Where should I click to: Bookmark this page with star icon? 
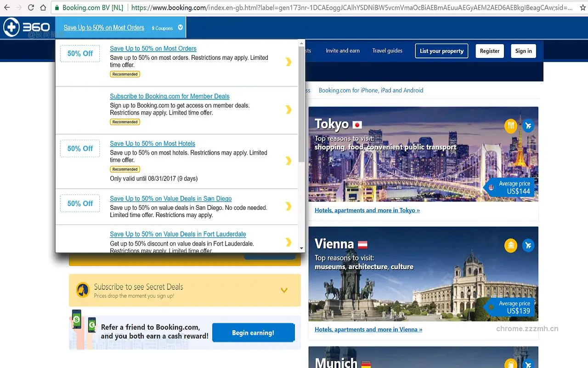583,8
